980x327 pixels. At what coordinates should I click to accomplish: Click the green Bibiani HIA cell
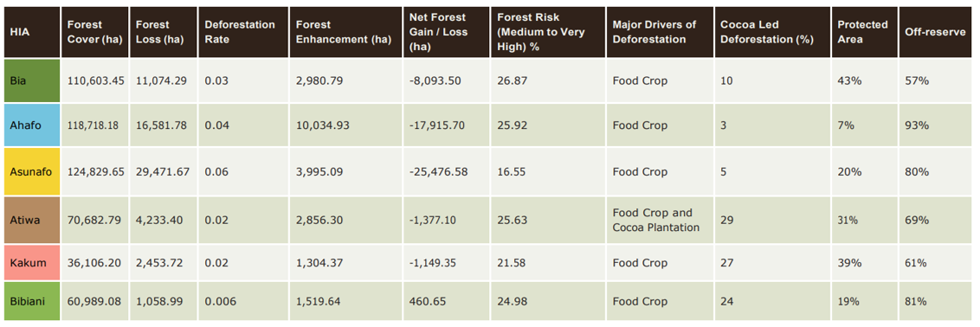coord(32,301)
